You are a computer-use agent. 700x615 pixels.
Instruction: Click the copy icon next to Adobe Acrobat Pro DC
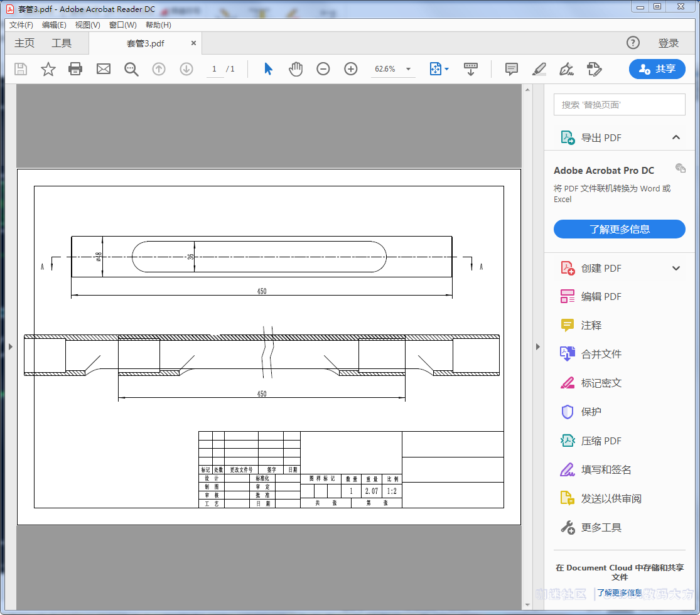(x=681, y=168)
